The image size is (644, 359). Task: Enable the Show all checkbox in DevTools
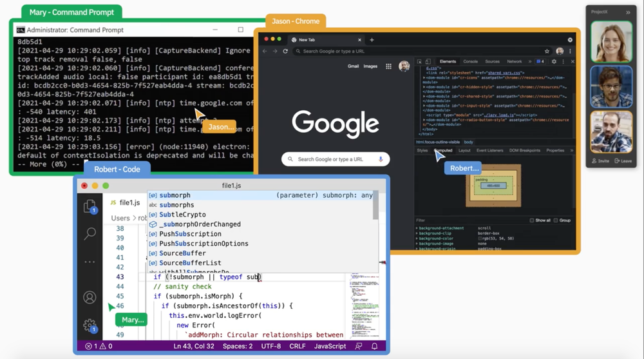click(x=531, y=220)
